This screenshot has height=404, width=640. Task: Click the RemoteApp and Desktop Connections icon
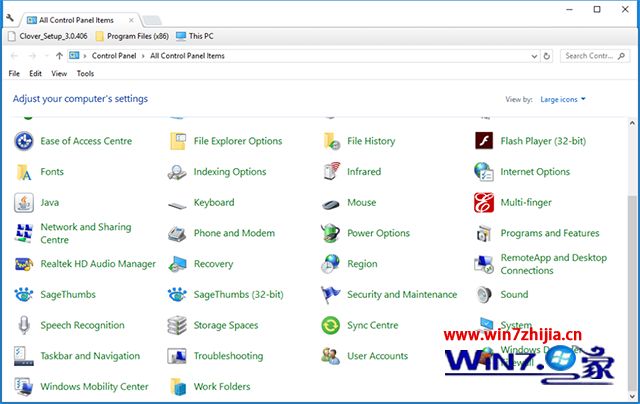484,264
